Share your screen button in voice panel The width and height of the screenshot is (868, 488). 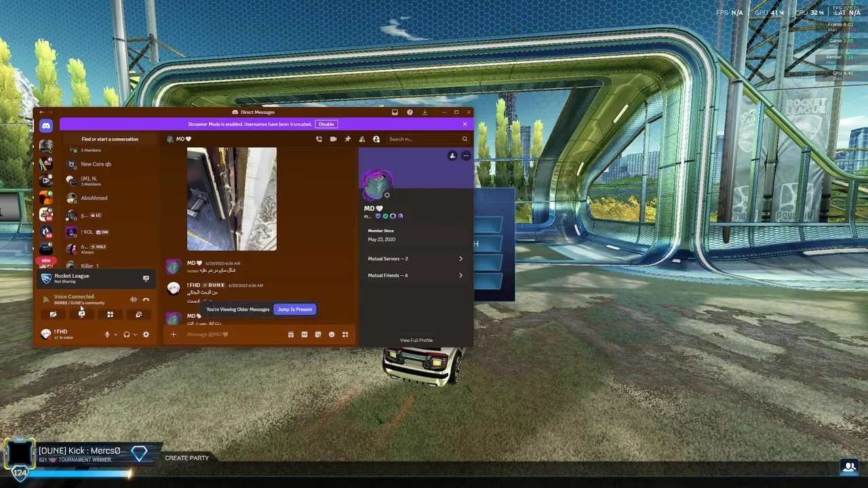(81, 314)
